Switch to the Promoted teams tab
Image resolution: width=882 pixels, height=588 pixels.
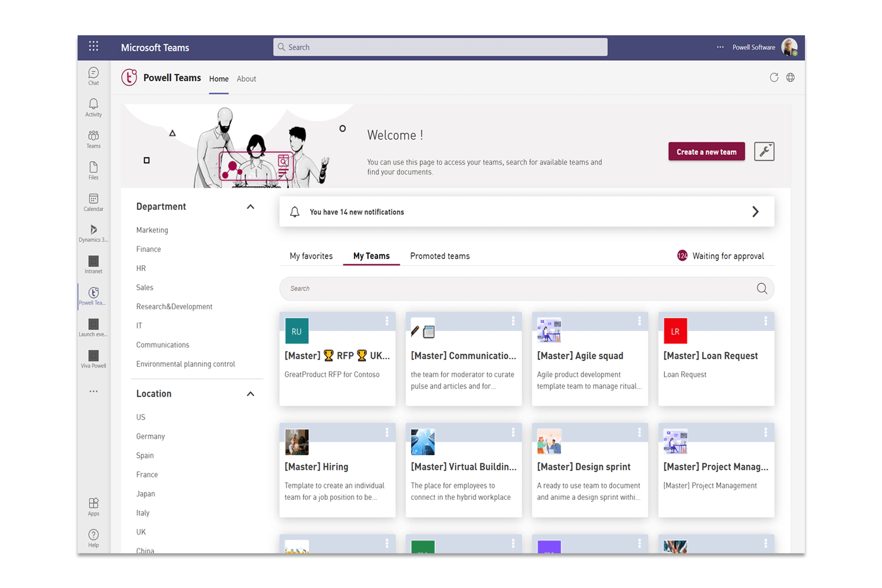tap(439, 256)
